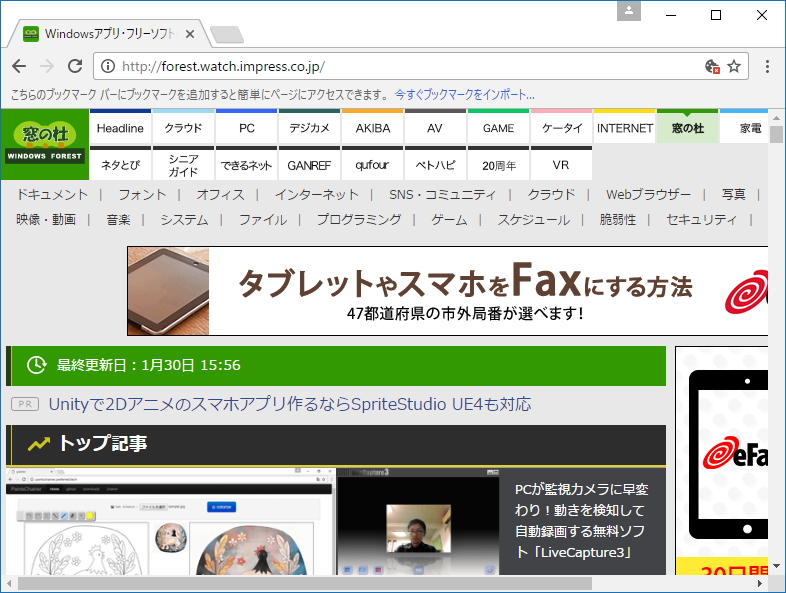Image resolution: width=786 pixels, height=593 pixels.
Task: Open the システム category link
Action: point(184,220)
